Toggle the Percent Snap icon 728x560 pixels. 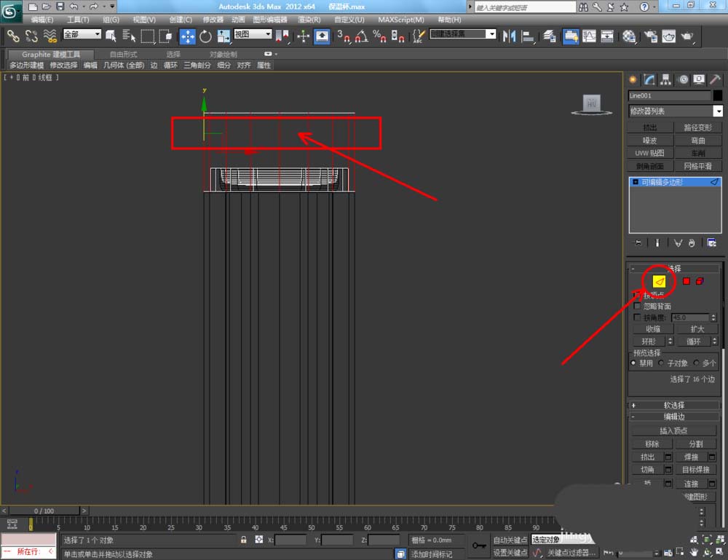click(379, 36)
